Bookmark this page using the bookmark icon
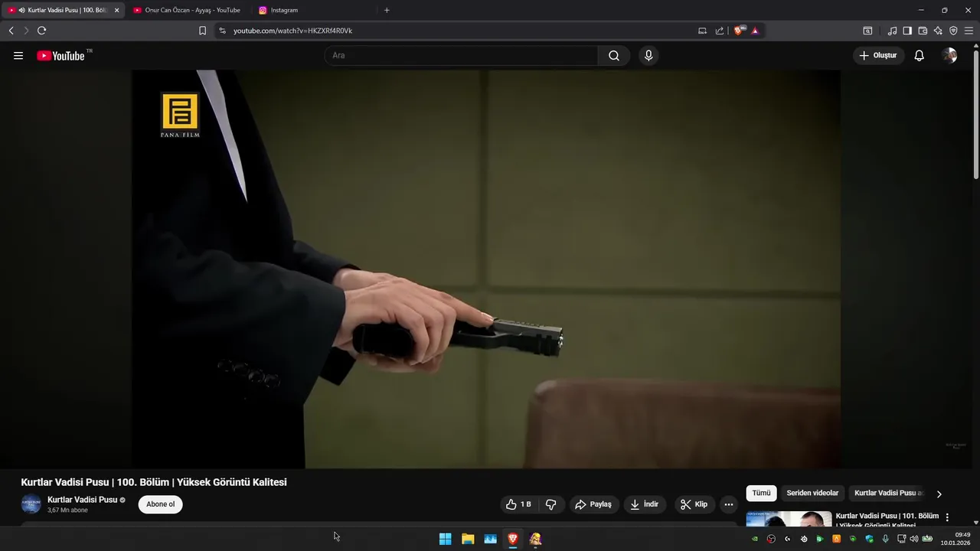The height and width of the screenshot is (551, 980). pos(202,31)
